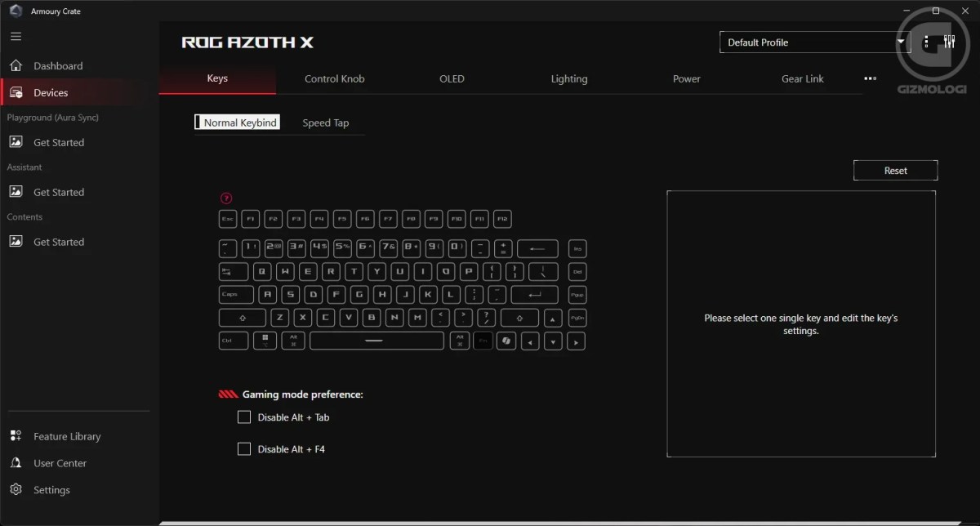Viewport: 980px width, 526px height.
Task: Select the Enter key on the layout
Action: click(535, 295)
